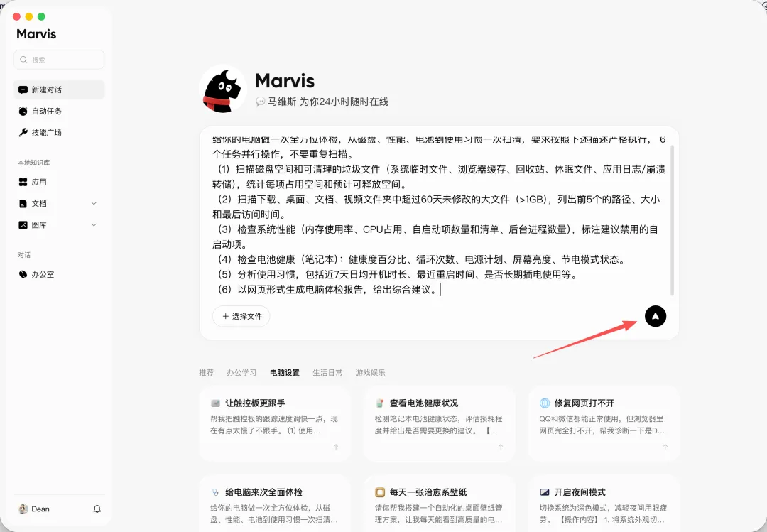Click the up arrow on 查看电池健康状况 card
Screen dimensions: 767x532
pyautogui.click(x=501, y=447)
